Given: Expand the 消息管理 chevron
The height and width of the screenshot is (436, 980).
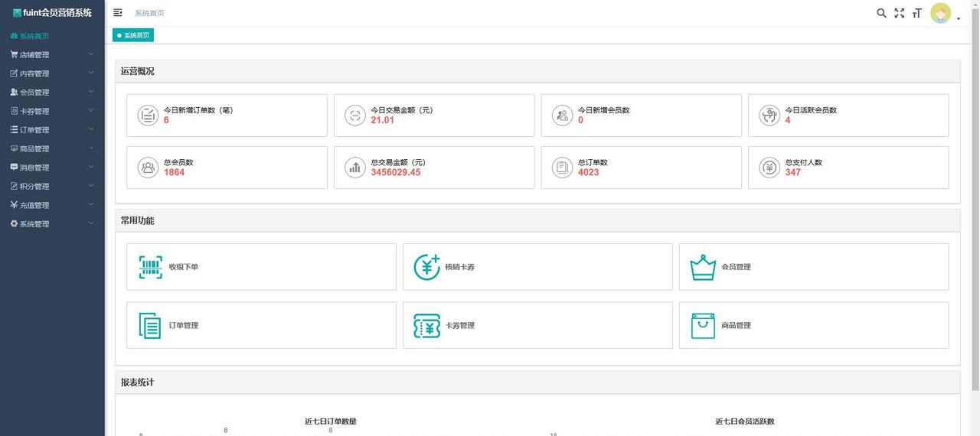Looking at the screenshot, I should click(91, 167).
